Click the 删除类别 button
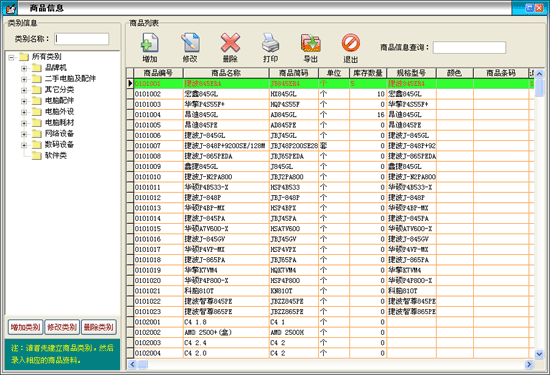The height and width of the screenshot is (375, 550). pyautogui.click(x=99, y=327)
